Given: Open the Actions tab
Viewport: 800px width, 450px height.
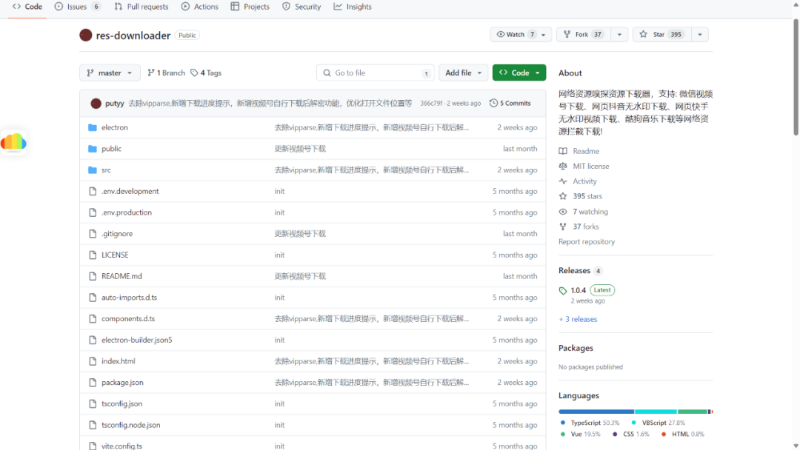Looking at the screenshot, I should tap(199, 7).
